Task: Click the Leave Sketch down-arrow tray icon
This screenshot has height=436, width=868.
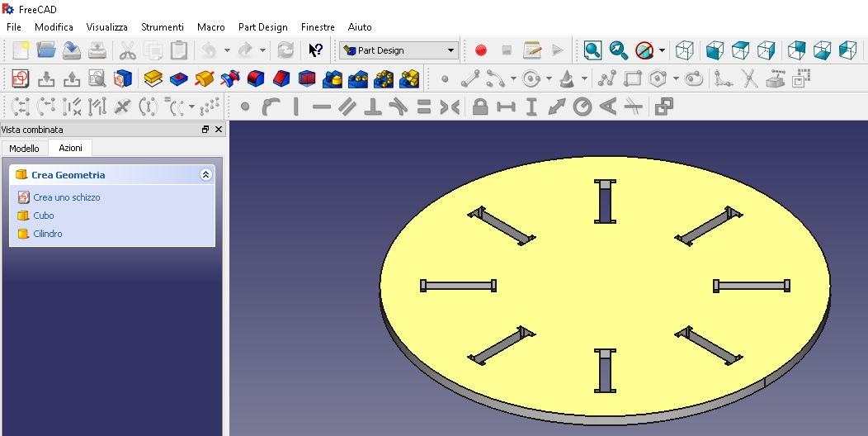Action: [46, 78]
